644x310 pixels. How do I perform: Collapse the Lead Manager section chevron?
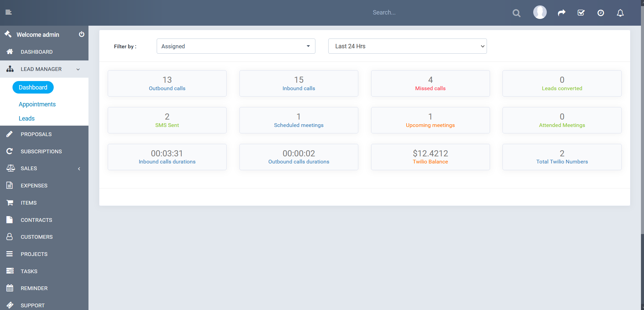[78, 69]
